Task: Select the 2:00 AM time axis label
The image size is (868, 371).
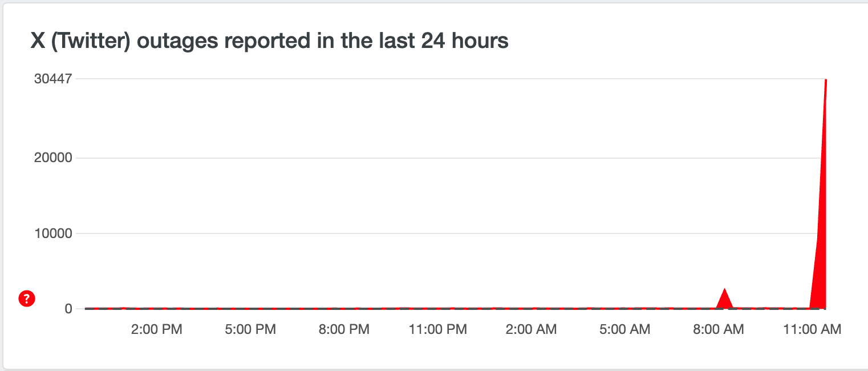Action: click(x=531, y=329)
